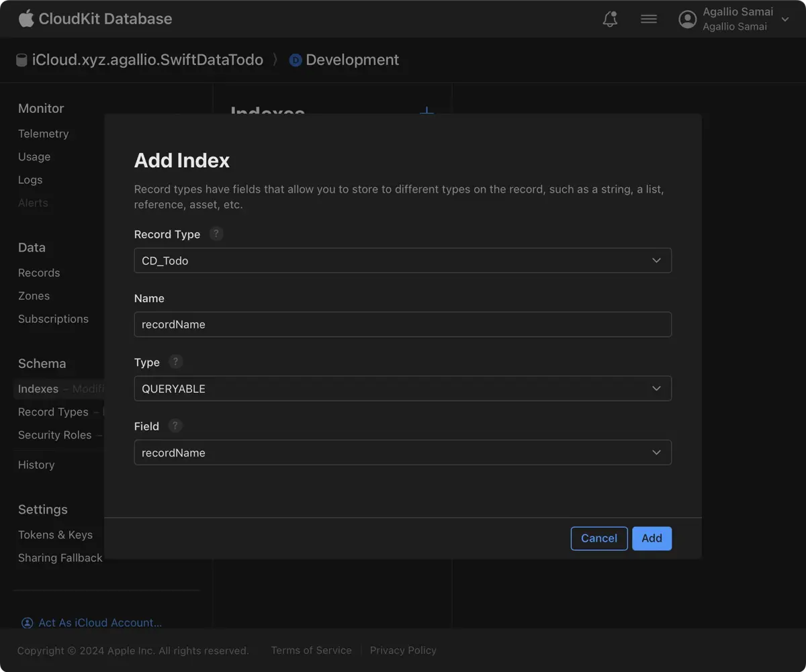Click the Type help question mark
The image size is (806, 672).
(175, 362)
